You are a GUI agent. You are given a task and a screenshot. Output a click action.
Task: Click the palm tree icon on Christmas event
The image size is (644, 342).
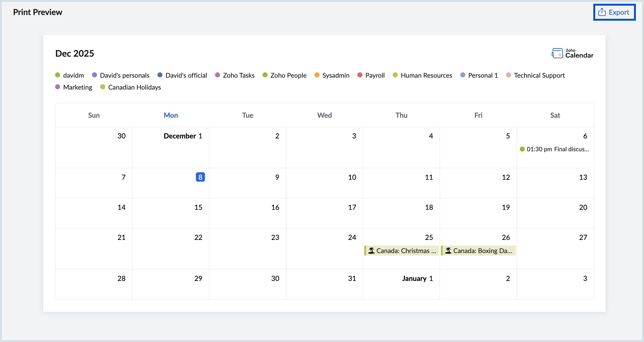coord(371,251)
